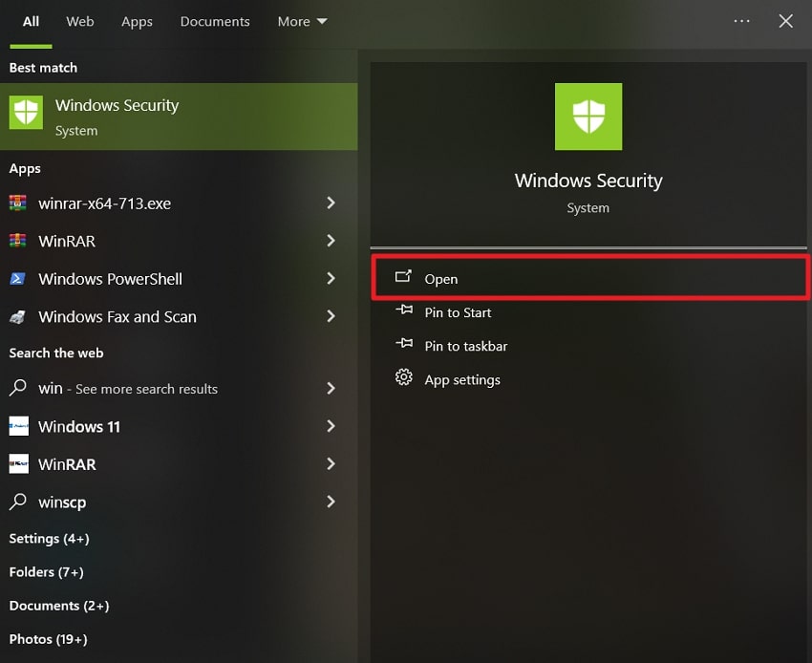This screenshot has width=812, height=663.
Task: Close the search panel with X
Action: [785, 21]
